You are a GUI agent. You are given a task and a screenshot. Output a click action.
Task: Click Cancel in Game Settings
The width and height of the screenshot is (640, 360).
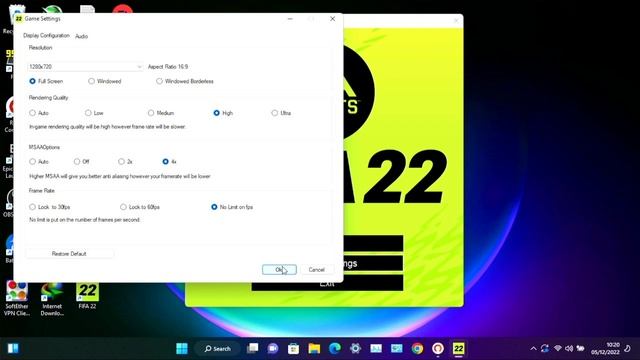pyautogui.click(x=316, y=269)
